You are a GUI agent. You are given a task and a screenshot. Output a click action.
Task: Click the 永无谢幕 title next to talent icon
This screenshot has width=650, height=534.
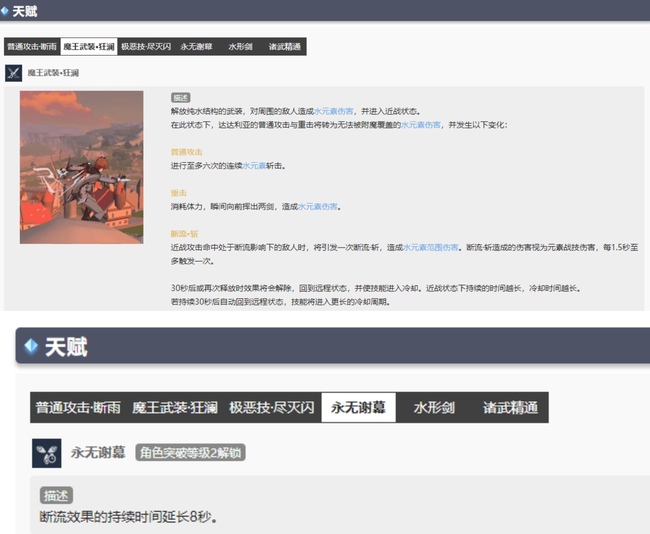coord(98,452)
